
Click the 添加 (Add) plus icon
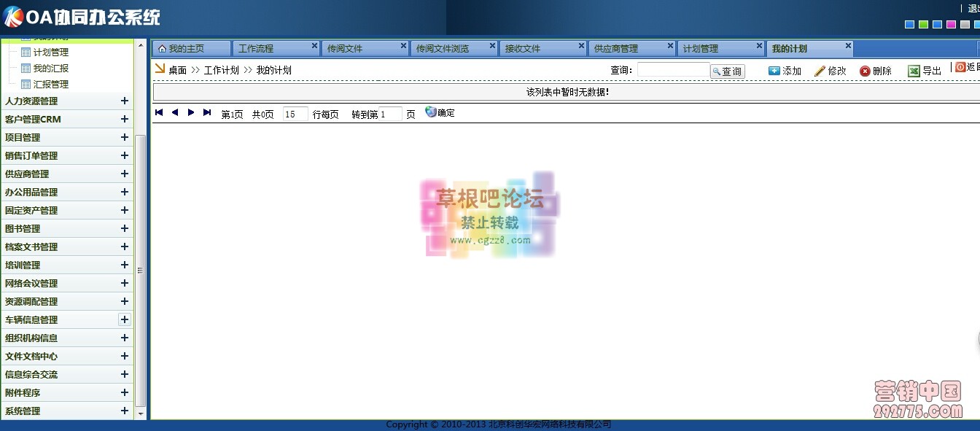tap(774, 71)
